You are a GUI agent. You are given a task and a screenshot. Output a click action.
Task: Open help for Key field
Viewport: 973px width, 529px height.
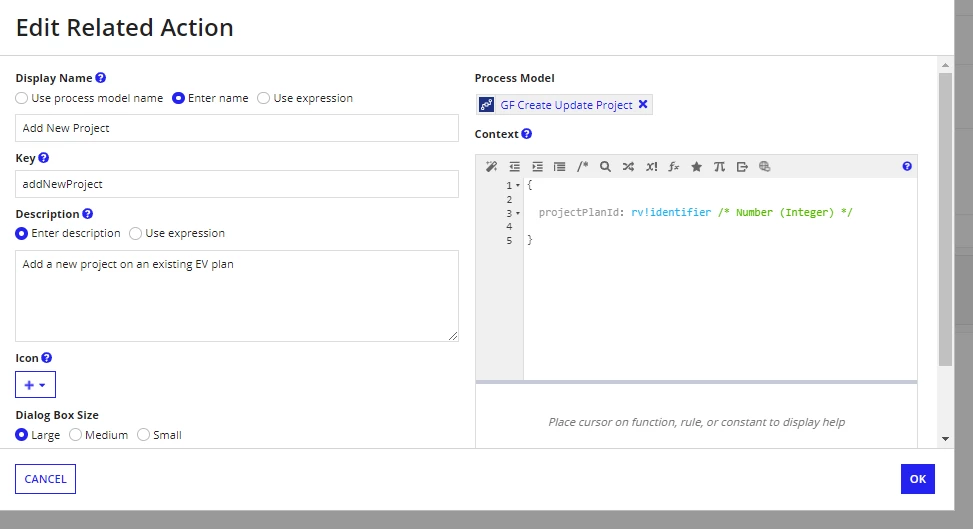pos(43,158)
